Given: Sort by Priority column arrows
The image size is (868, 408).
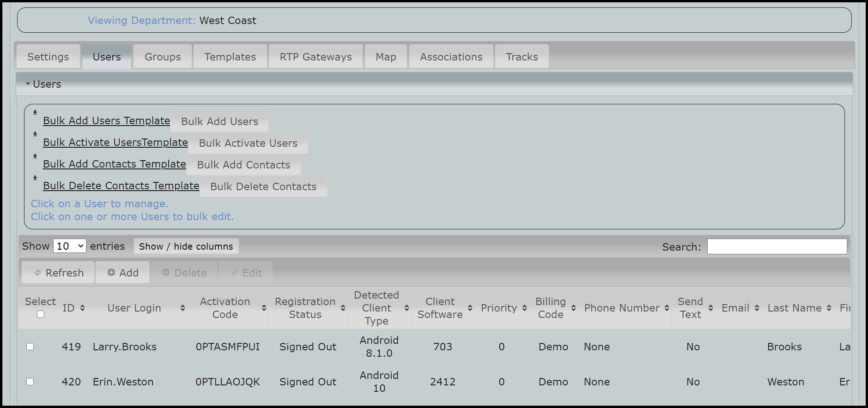Looking at the screenshot, I should point(524,308).
